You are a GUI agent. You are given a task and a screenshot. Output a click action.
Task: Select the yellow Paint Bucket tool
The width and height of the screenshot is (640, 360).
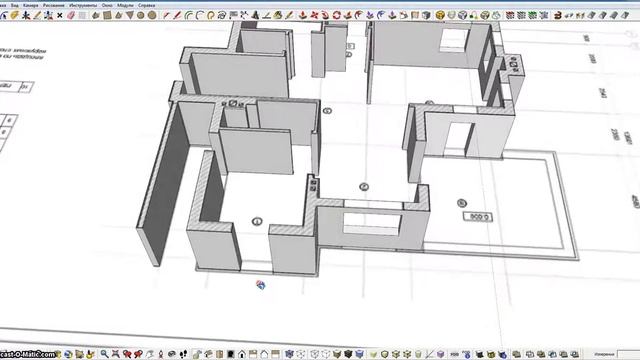[14, 16]
